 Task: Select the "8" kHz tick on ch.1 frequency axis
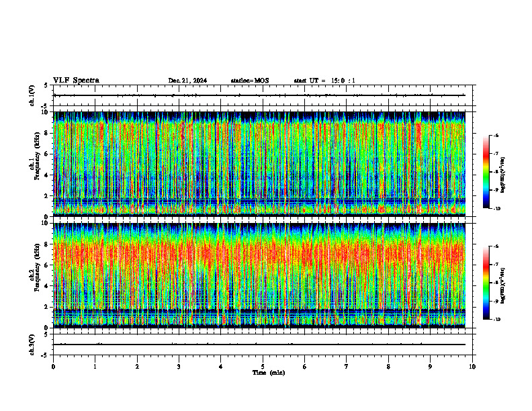pos(47,133)
